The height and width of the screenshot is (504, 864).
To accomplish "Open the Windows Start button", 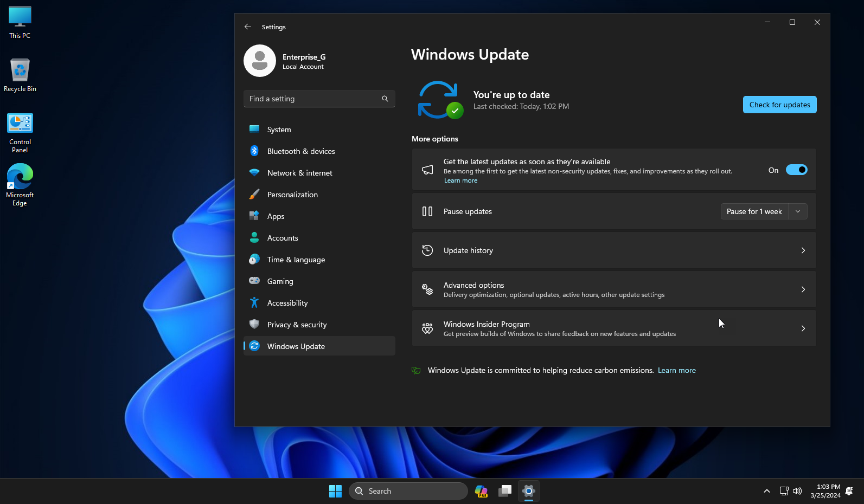I will pyautogui.click(x=335, y=491).
